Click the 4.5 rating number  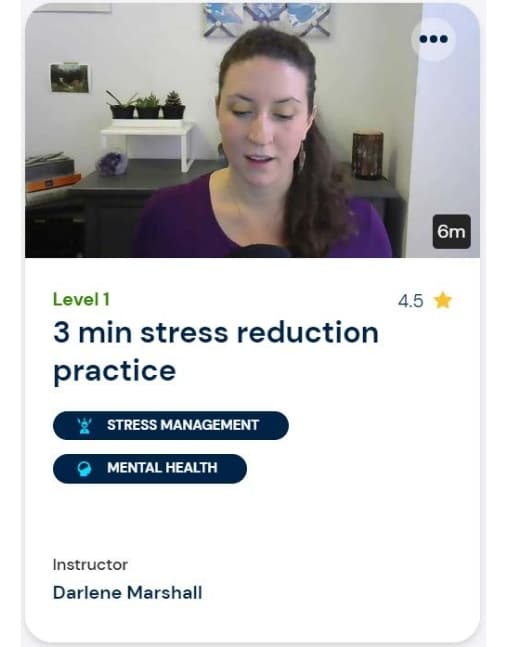pyautogui.click(x=410, y=301)
